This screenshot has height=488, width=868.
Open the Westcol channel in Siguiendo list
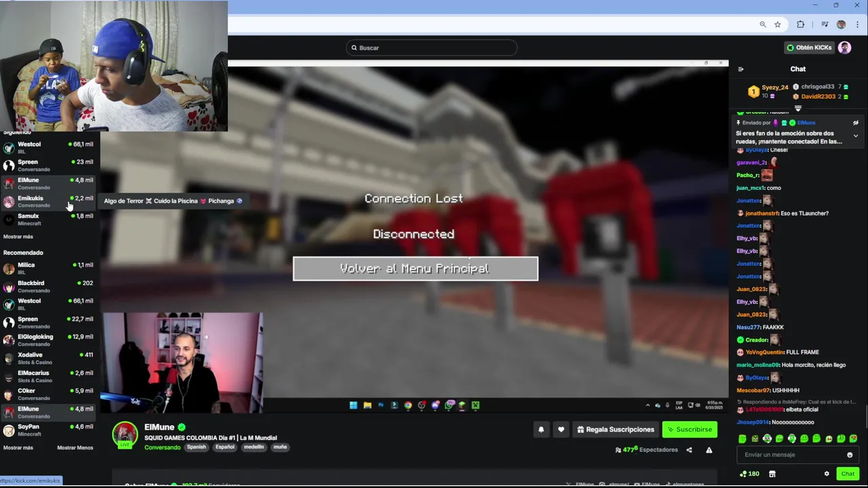(x=49, y=148)
